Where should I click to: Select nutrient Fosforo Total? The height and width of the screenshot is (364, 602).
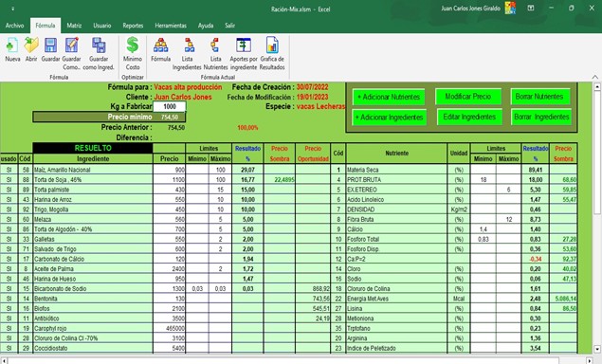396,239
